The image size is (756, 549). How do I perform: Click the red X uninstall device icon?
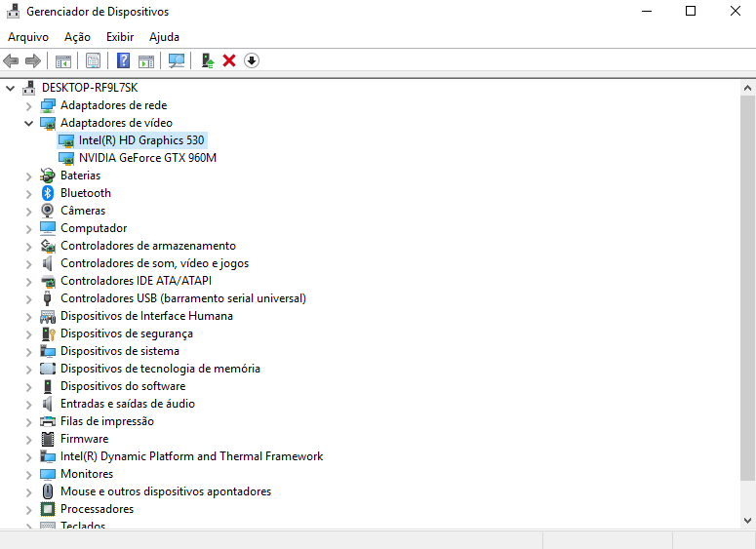click(229, 60)
